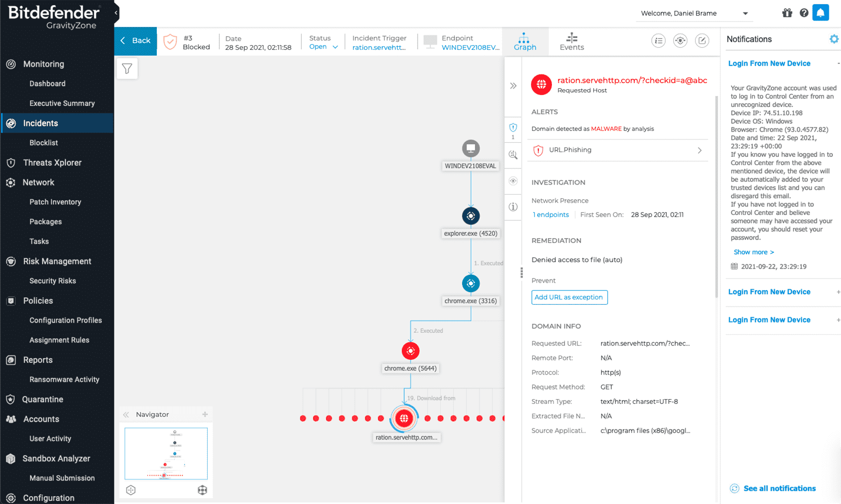This screenshot has width=841, height=504.
Task: Open Executive Summary menu item
Action: tap(62, 103)
